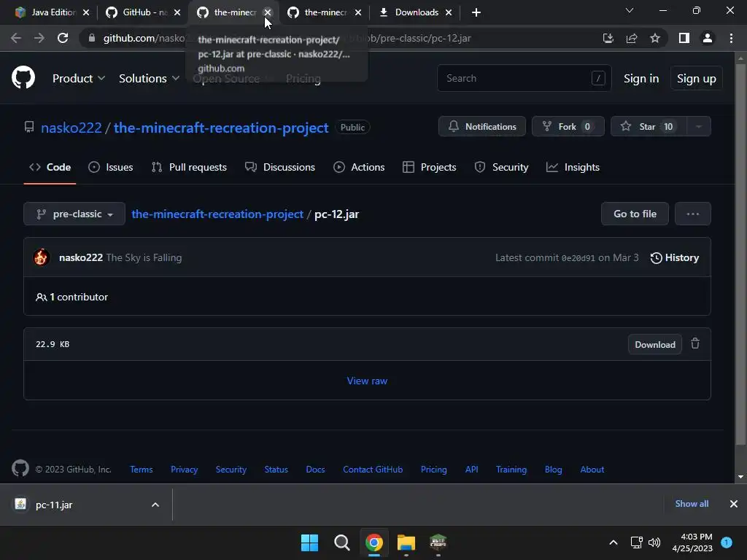Open Windows taskbar search
Screen dimensions: 747x560
click(341, 542)
